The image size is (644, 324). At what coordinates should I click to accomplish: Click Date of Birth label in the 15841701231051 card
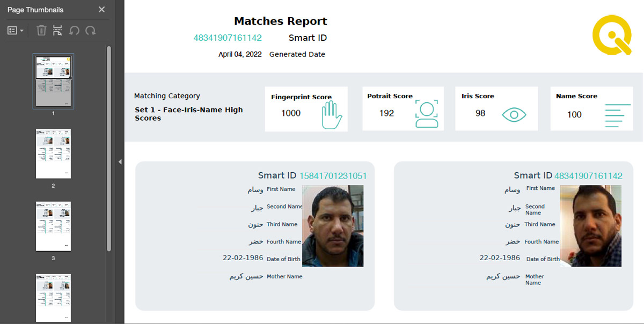coord(284,259)
